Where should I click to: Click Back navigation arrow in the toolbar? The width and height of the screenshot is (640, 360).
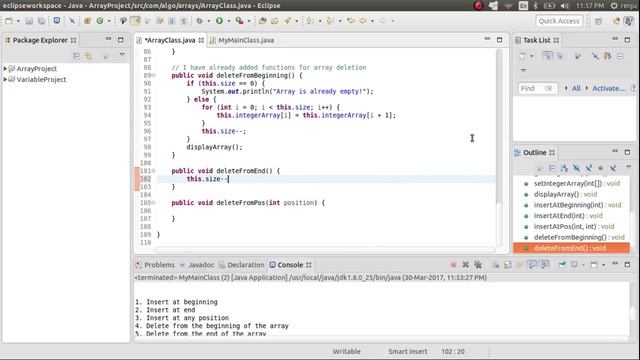(362, 21)
